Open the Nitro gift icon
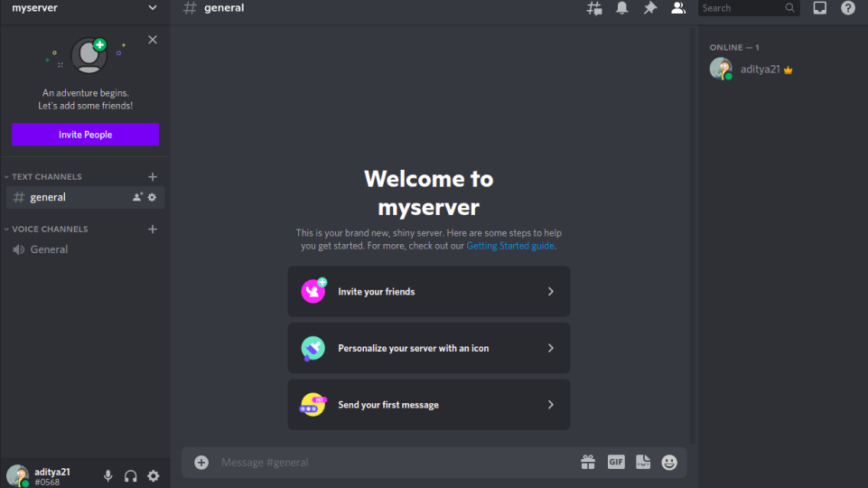 pyautogui.click(x=588, y=462)
